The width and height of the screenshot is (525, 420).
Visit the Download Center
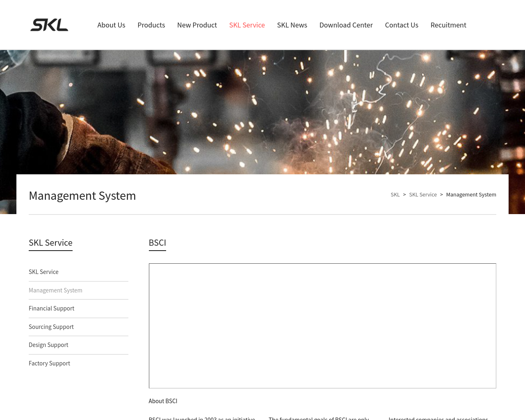pos(346,25)
